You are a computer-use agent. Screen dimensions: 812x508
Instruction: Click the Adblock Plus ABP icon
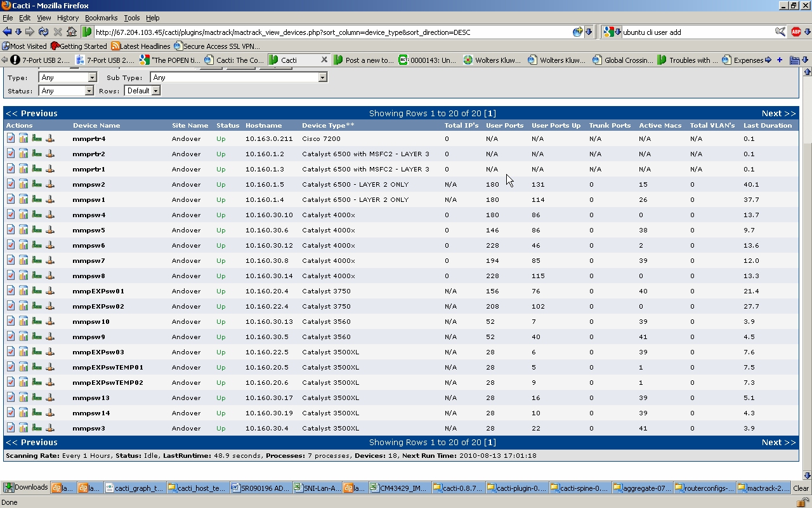coord(796,32)
